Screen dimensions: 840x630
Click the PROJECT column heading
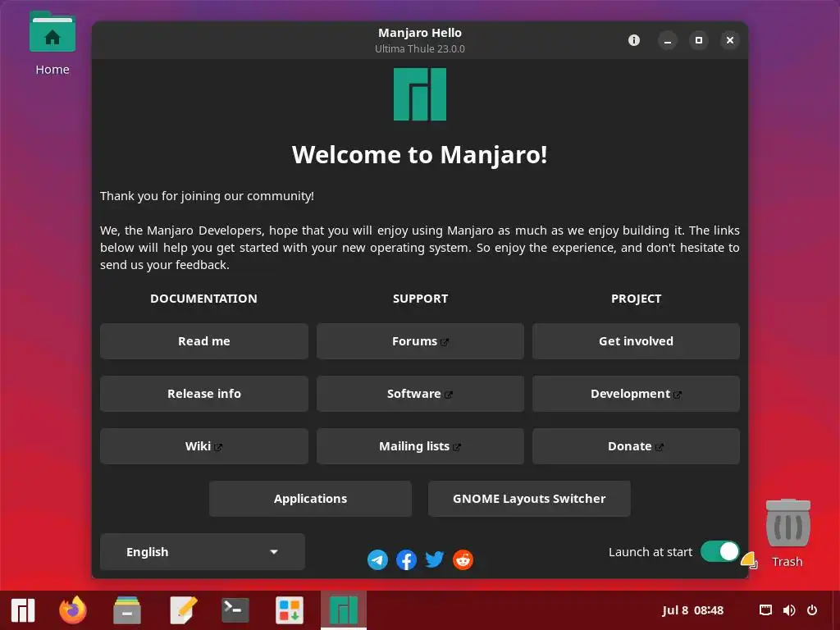pos(636,299)
